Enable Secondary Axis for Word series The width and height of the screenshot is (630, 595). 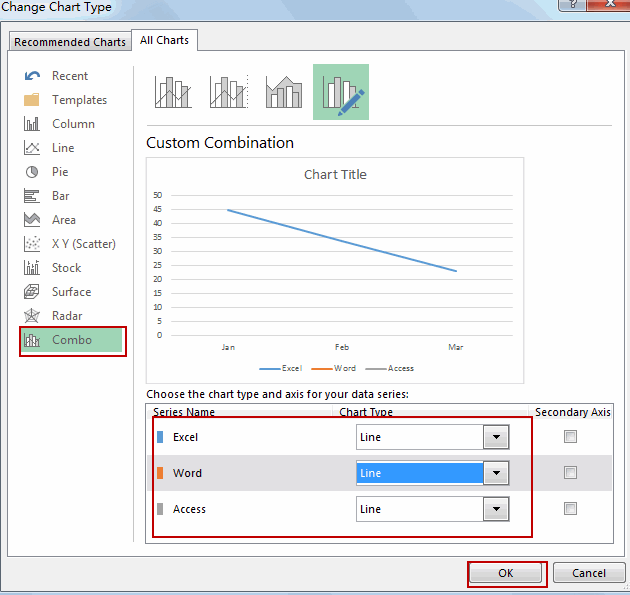[x=570, y=472]
